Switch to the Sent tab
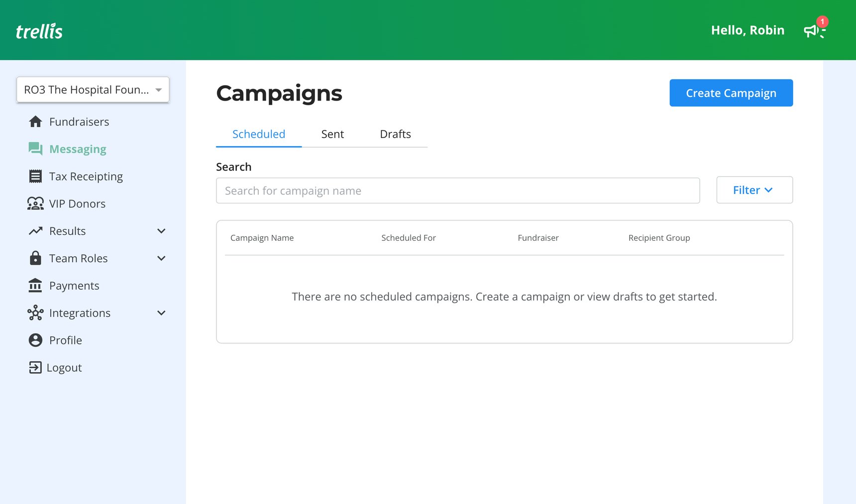This screenshot has width=856, height=504. point(332,134)
